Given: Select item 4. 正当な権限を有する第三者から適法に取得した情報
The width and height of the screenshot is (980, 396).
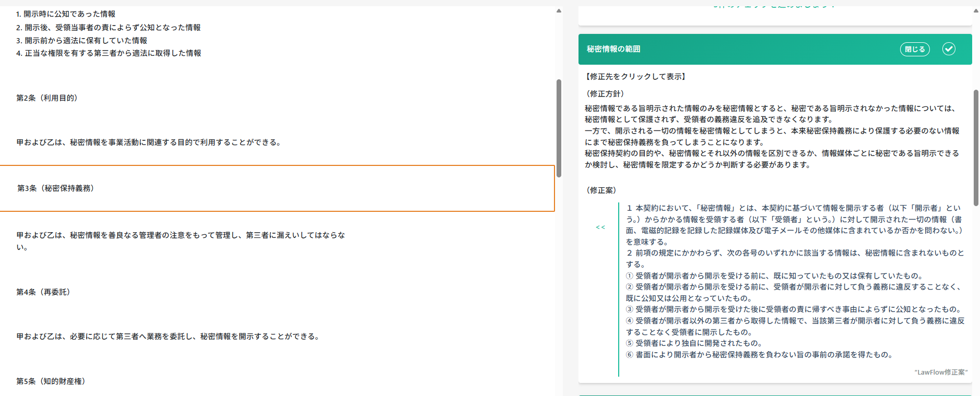Looking at the screenshot, I should tap(109, 53).
